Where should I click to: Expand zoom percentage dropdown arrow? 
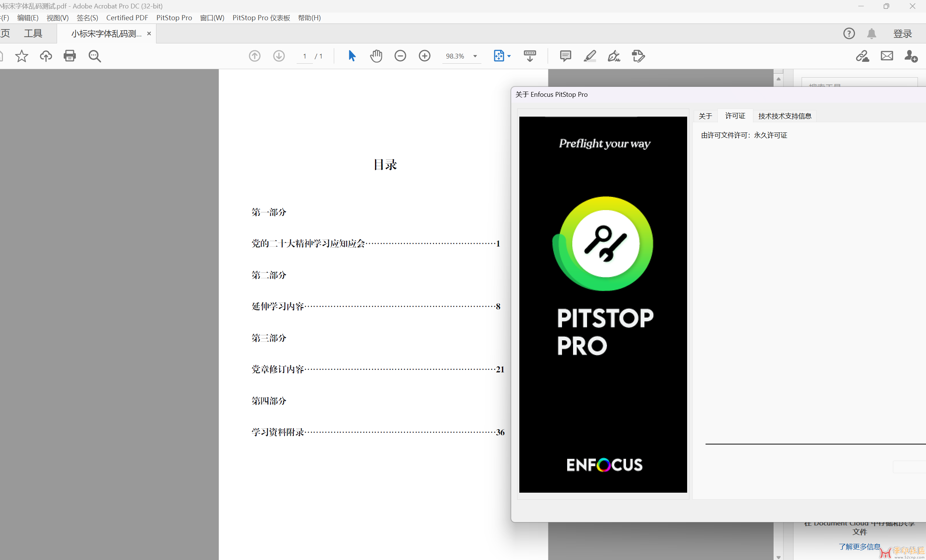pyautogui.click(x=475, y=56)
